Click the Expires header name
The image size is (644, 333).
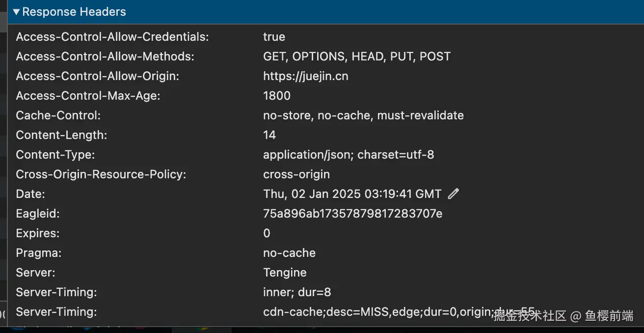(x=37, y=233)
